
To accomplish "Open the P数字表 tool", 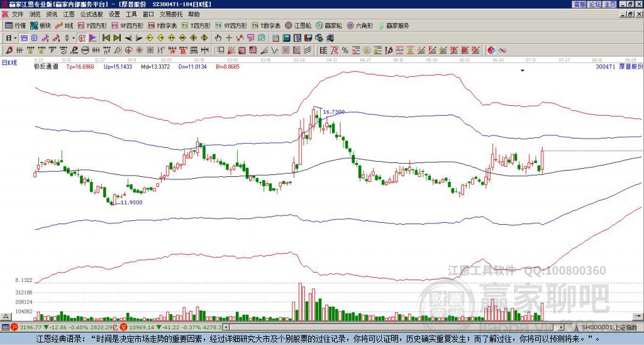I will [162, 25].
